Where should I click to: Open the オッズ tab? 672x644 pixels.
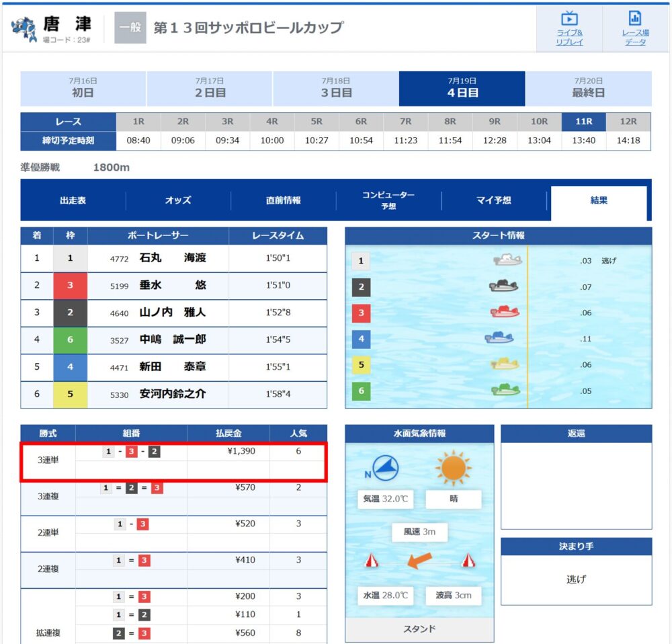tap(178, 200)
